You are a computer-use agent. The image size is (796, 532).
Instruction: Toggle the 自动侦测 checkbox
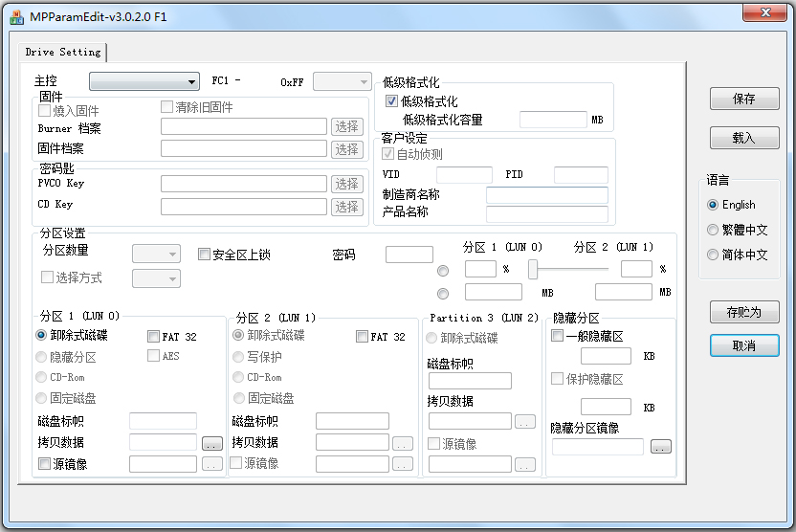coord(387,153)
